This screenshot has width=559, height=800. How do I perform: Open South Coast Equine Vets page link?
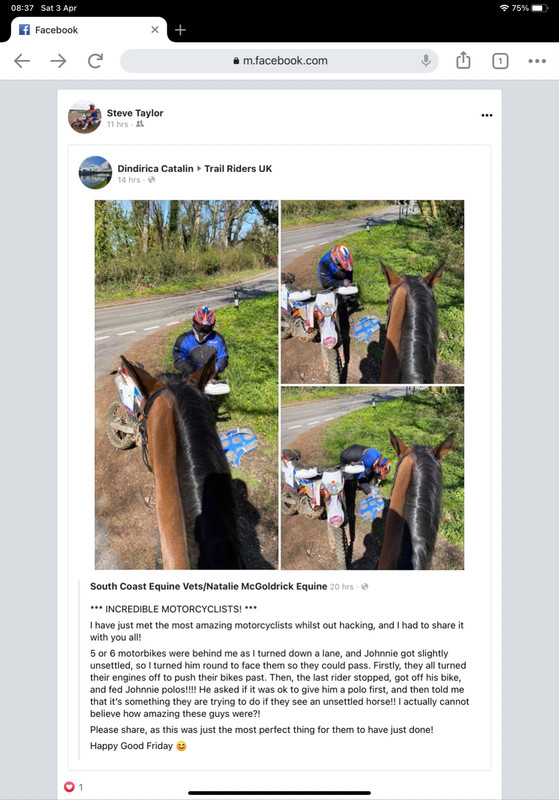[x=209, y=586]
